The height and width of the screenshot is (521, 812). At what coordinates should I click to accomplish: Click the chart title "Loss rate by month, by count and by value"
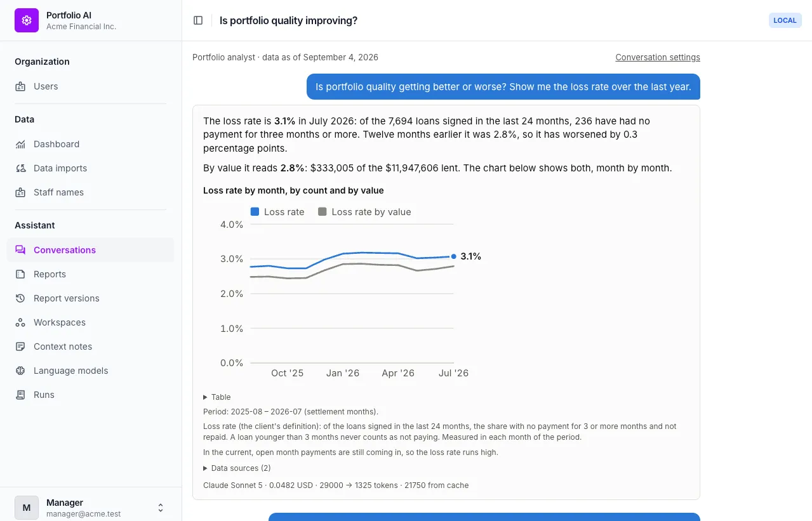pos(293,190)
